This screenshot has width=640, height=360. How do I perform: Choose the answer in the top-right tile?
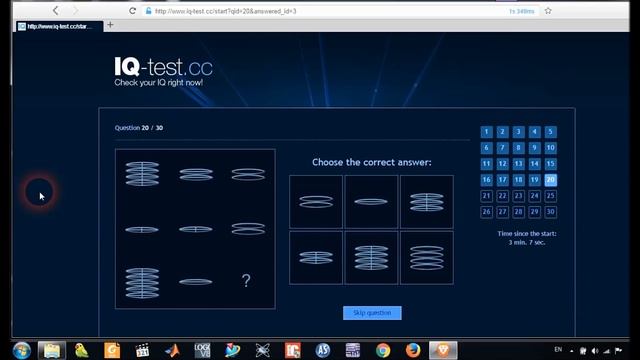click(x=427, y=202)
